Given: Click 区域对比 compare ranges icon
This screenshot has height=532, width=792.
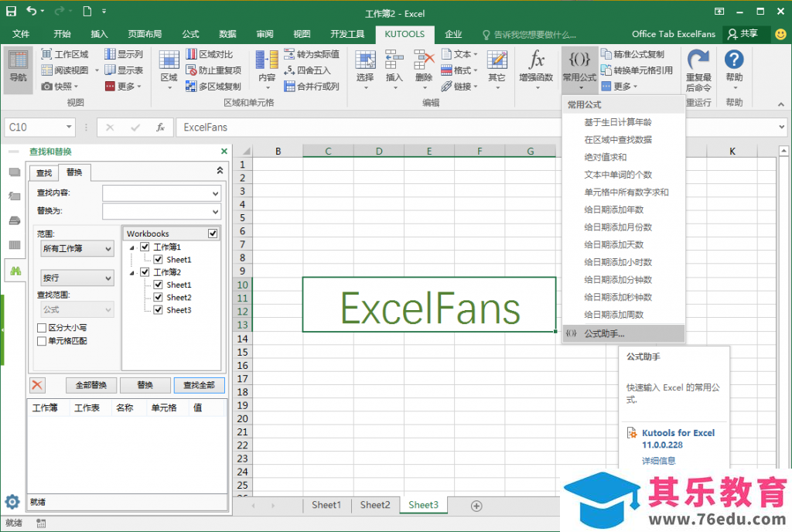Looking at the screenshot, I should point(192,54).
